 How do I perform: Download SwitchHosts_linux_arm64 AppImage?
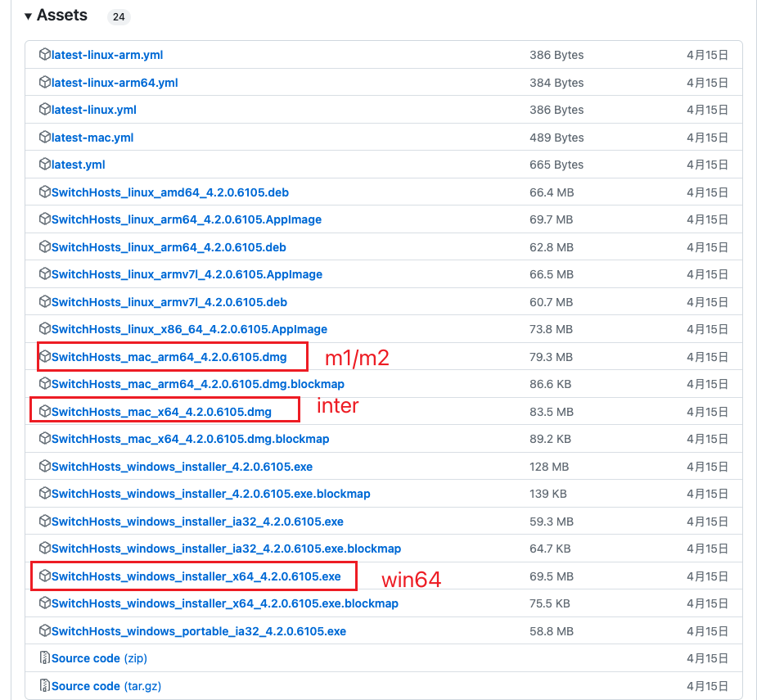point(187,219)
